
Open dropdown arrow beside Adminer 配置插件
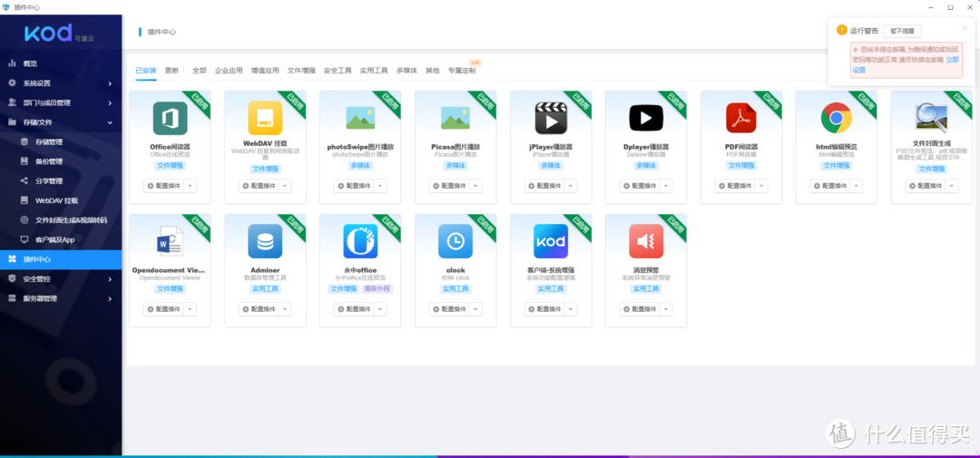(285, 309)
